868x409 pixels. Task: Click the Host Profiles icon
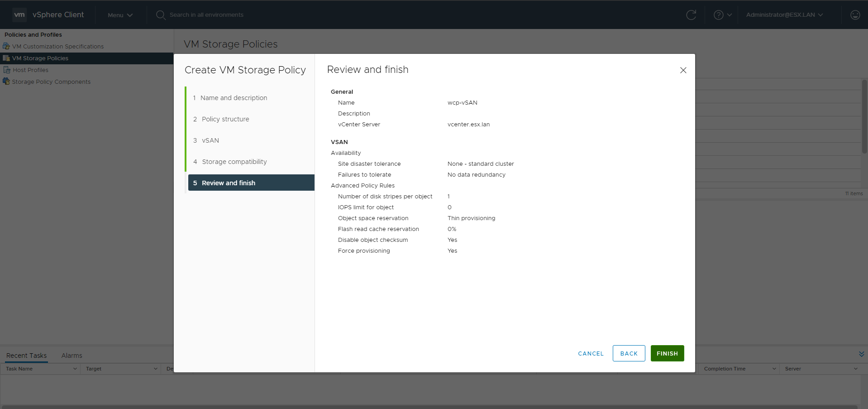pyautogui.click(x=7, y=70)
